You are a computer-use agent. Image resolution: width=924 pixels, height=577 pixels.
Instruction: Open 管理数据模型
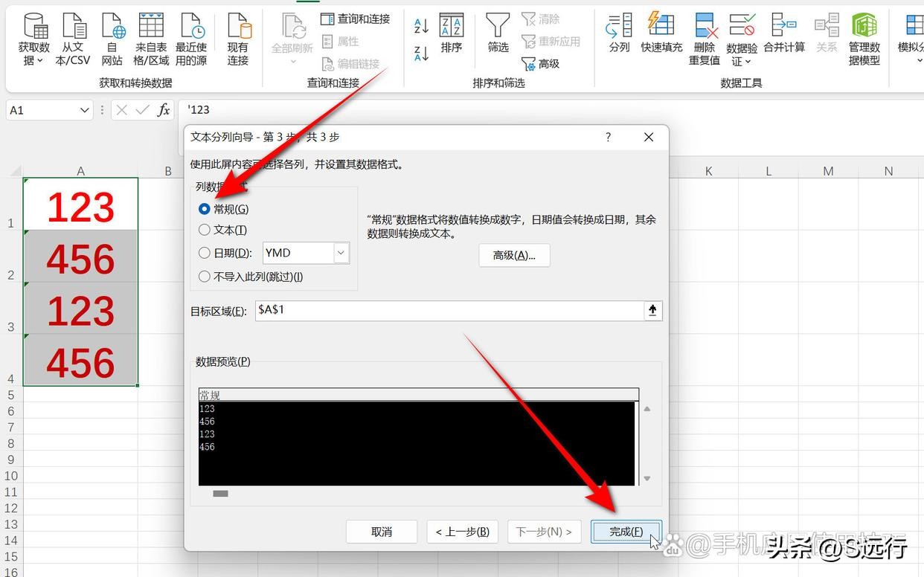pos(864,39)
